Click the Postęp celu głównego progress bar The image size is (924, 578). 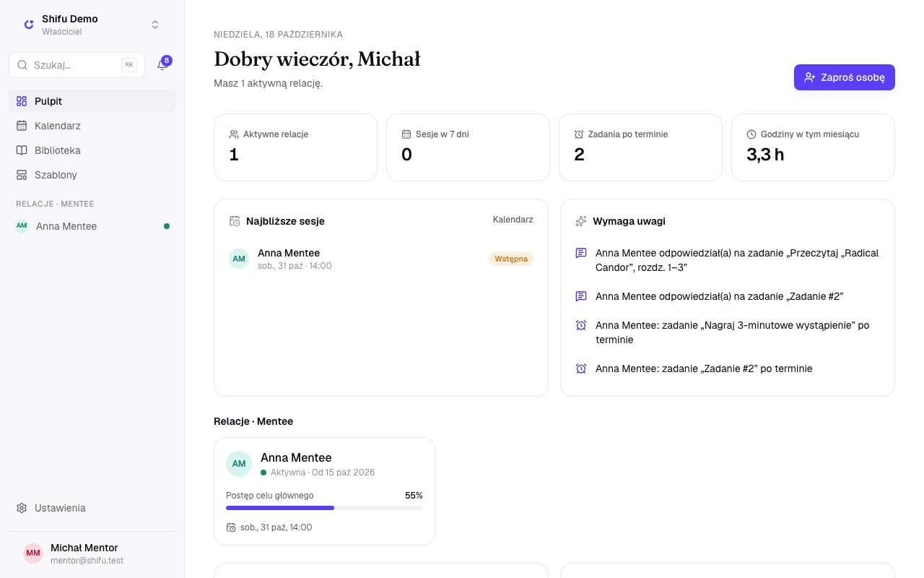tap(324, 508)
